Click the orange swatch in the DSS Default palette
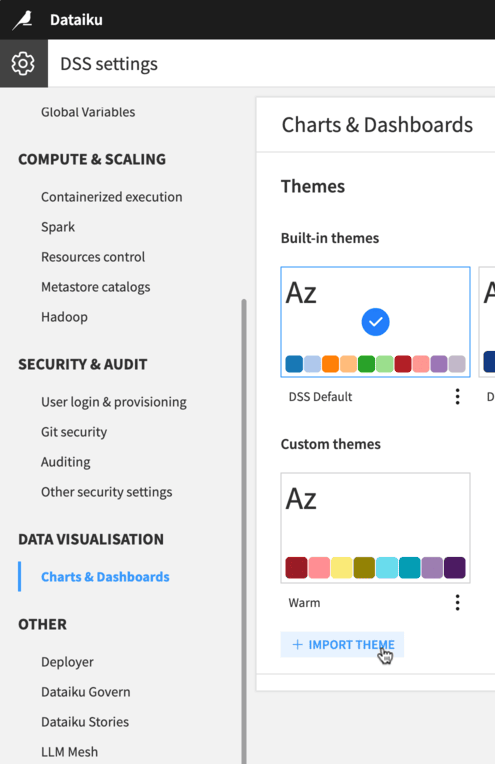 pyautogui.click(x=330, y=364)
